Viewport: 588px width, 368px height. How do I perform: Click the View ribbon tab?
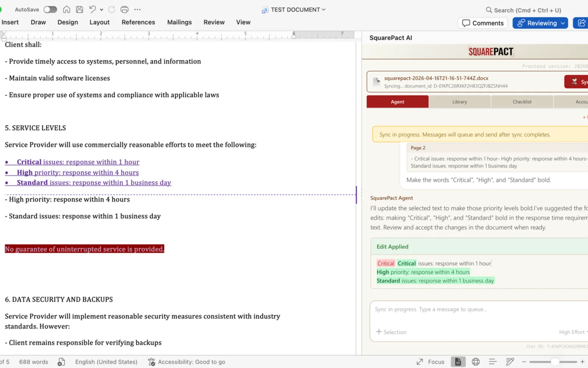click(243, 22)
